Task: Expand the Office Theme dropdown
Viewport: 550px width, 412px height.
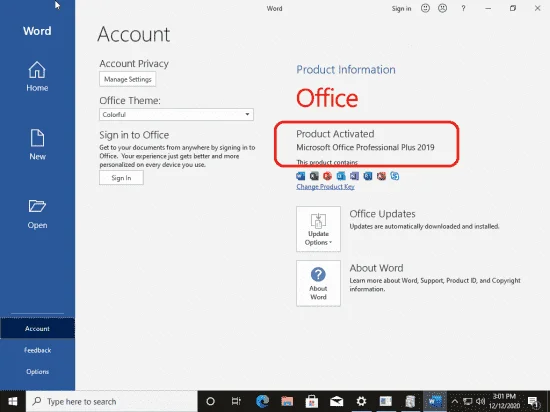Action: coord(176,115)
